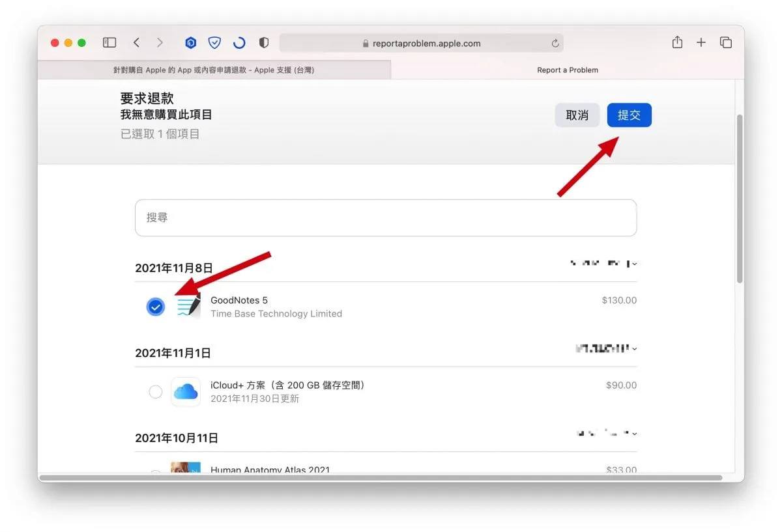This screenshot has width=782, height=532.
Task: Expand the 2021年11月1日 order chevron
Action: [635, 349]
